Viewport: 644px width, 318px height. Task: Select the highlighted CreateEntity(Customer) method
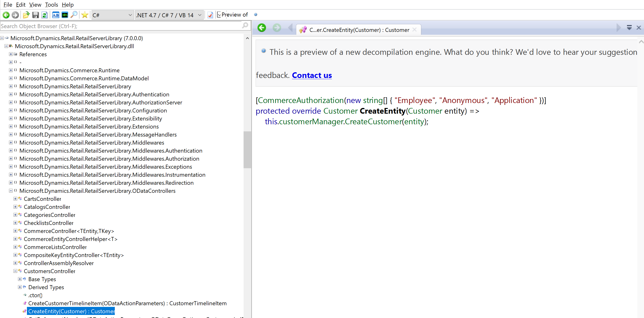(72, 311)
